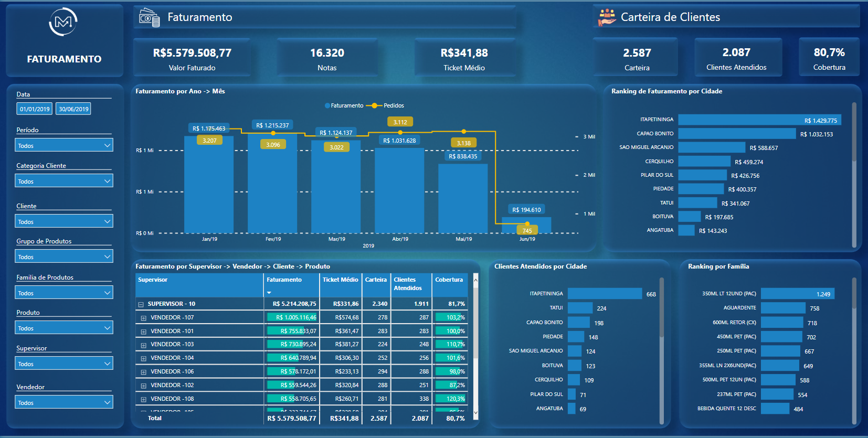Expand the VENDEDOR -107 row
This screenshot has width=868, height=438.
[x=143, y=318]
